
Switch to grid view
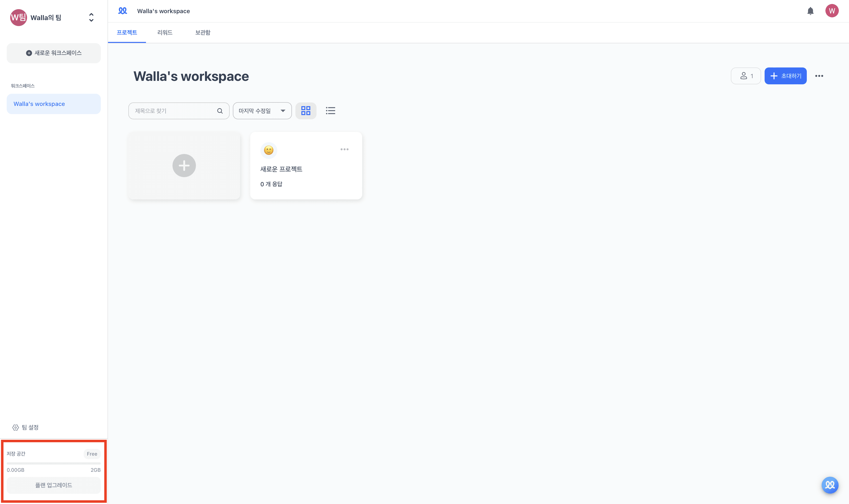coord(306,111)
